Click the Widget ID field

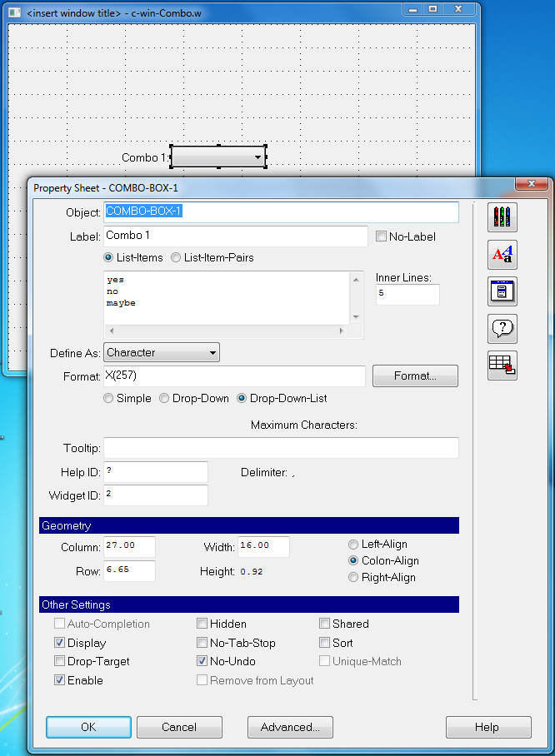pos(156,495)
